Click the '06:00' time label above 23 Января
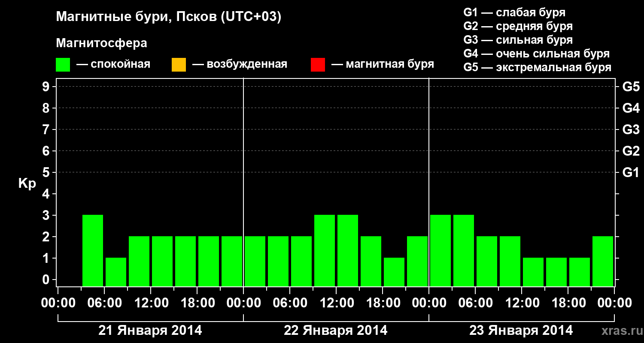 point(475,303)
